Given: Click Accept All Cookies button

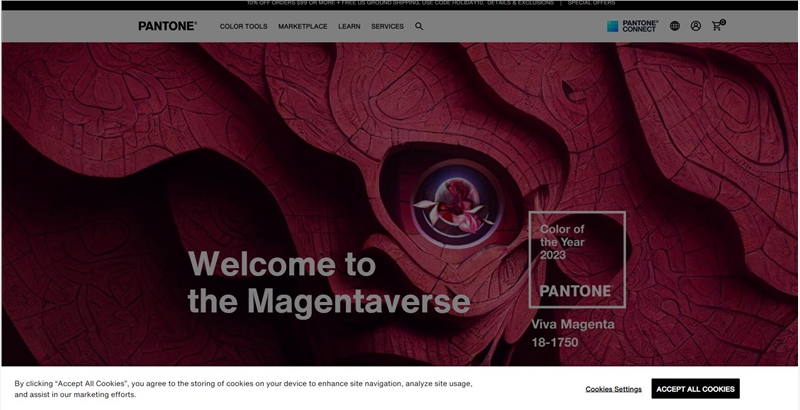Looking at the screenshot, I should point(695,389).
